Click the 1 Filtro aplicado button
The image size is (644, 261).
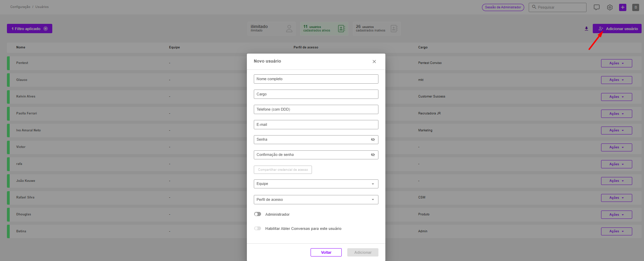[x=29, y=29]
